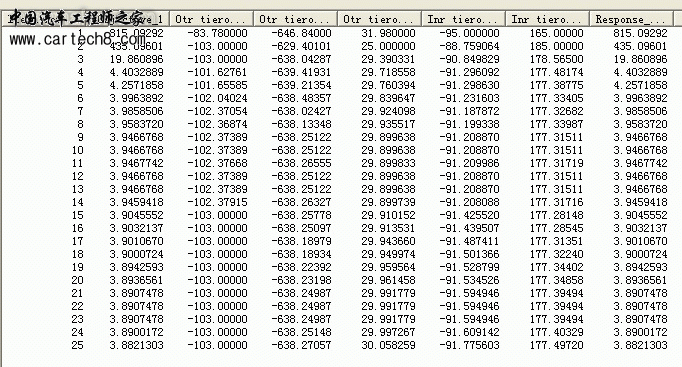The image size is (682, 367).
Task: Select row number 3
Action: pos(80,59)
